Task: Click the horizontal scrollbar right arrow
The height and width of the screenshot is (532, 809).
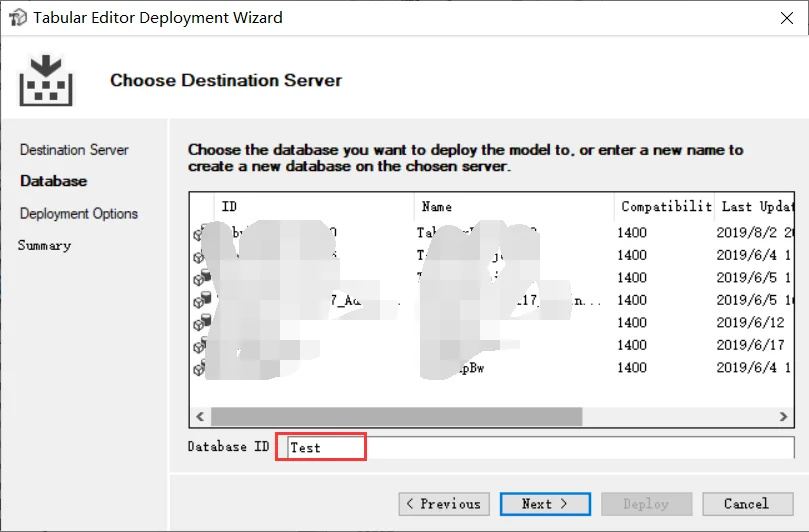Action: pos(783,416)
